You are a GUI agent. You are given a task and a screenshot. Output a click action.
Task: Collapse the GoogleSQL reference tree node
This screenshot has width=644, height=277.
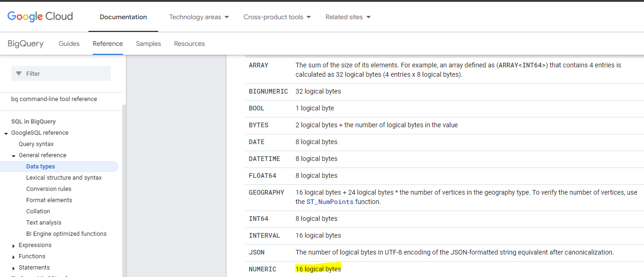6,133
